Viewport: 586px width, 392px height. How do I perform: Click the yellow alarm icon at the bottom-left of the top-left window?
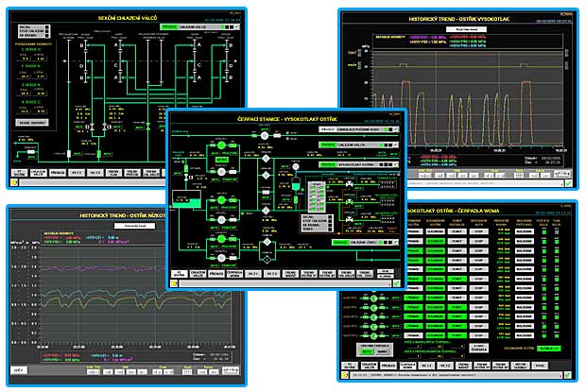(x=11, y=184)
